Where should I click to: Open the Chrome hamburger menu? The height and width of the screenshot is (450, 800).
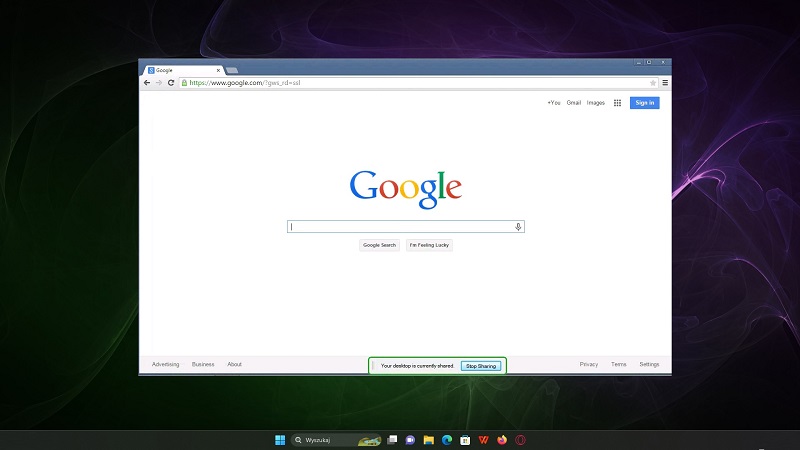click(x=665, y=83)
